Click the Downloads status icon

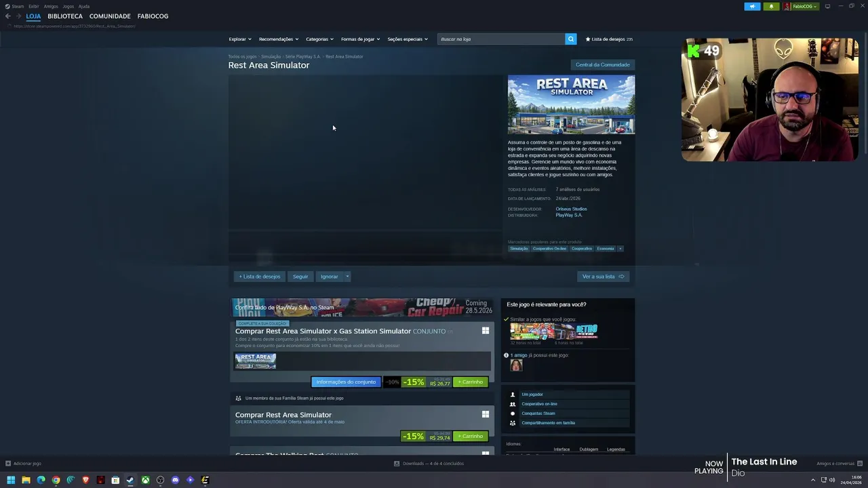(397, 464)
